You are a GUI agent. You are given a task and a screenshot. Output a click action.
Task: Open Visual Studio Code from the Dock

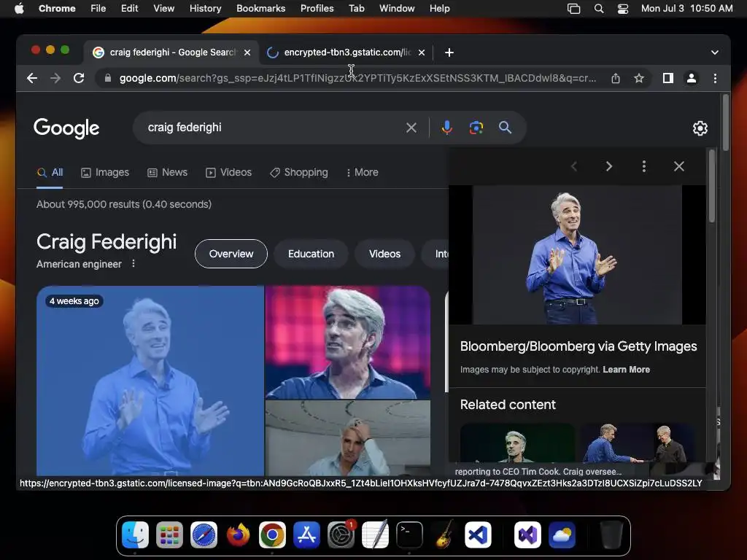[479, 534]
